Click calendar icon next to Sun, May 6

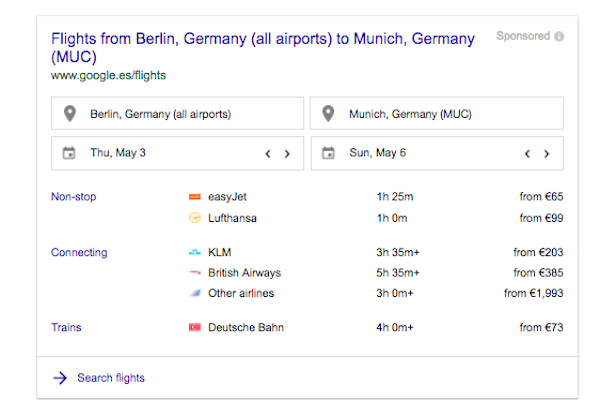tap(328, 153)
